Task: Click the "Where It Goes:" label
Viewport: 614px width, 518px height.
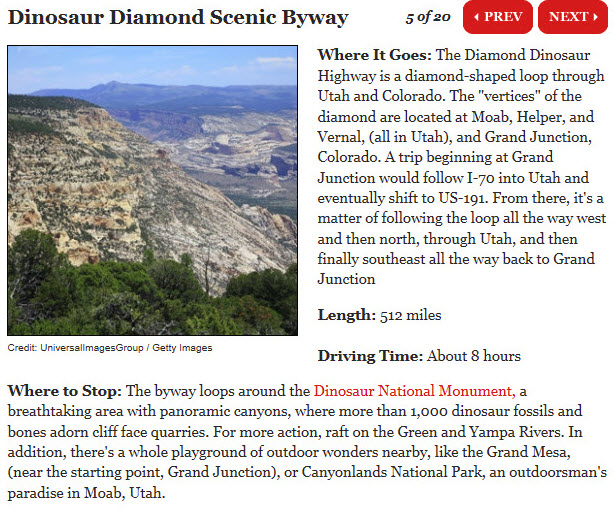Action: tap(374, 55)
